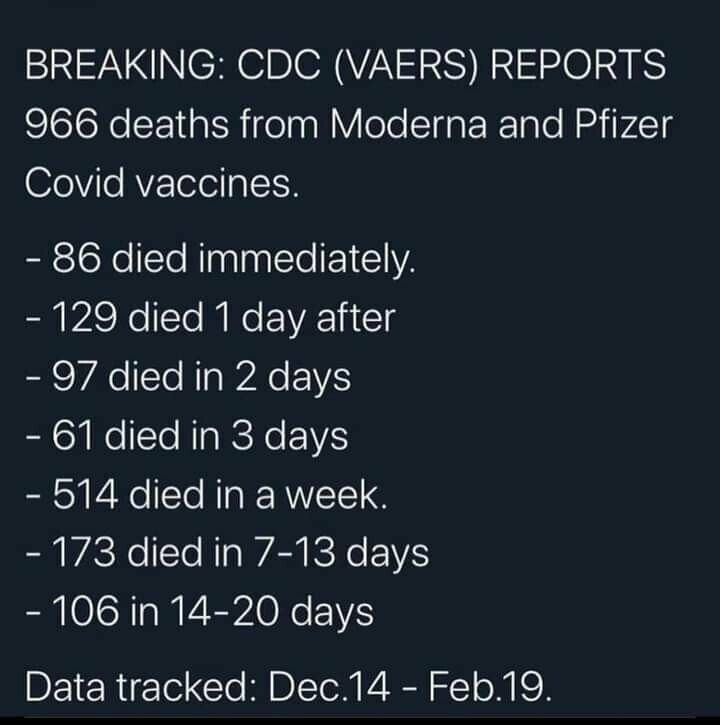
Task: Click the "97 died in 2 days" line
Action: [188, 377]
